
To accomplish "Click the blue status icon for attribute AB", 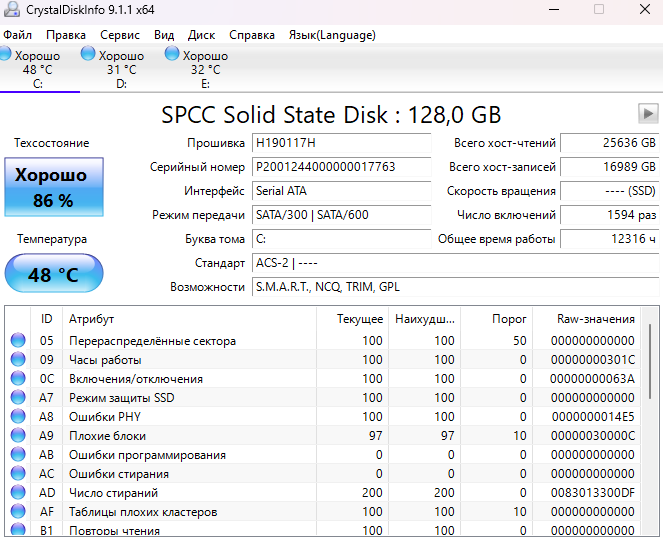I will point(18,454).
